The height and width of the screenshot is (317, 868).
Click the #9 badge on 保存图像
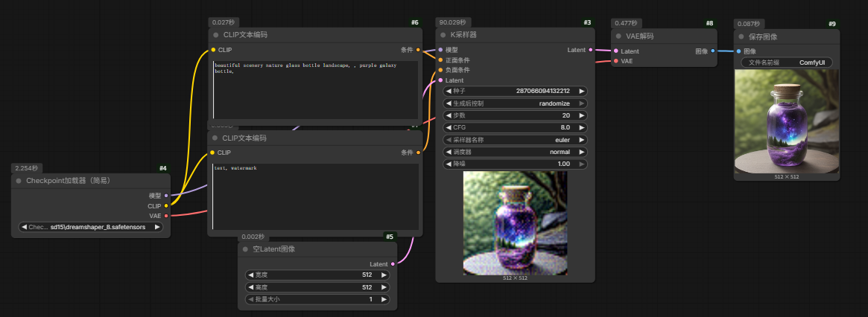pos(832,24)
